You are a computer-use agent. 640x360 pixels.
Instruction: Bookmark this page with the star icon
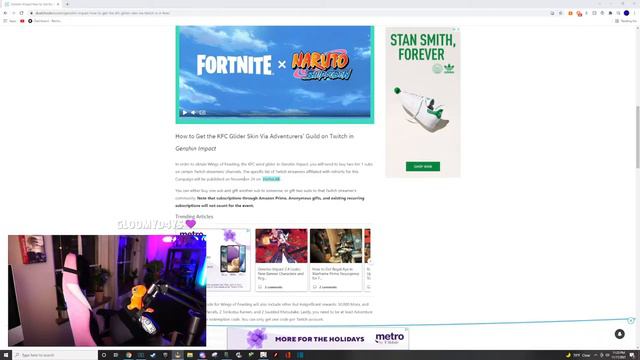(x=560, y=13)
